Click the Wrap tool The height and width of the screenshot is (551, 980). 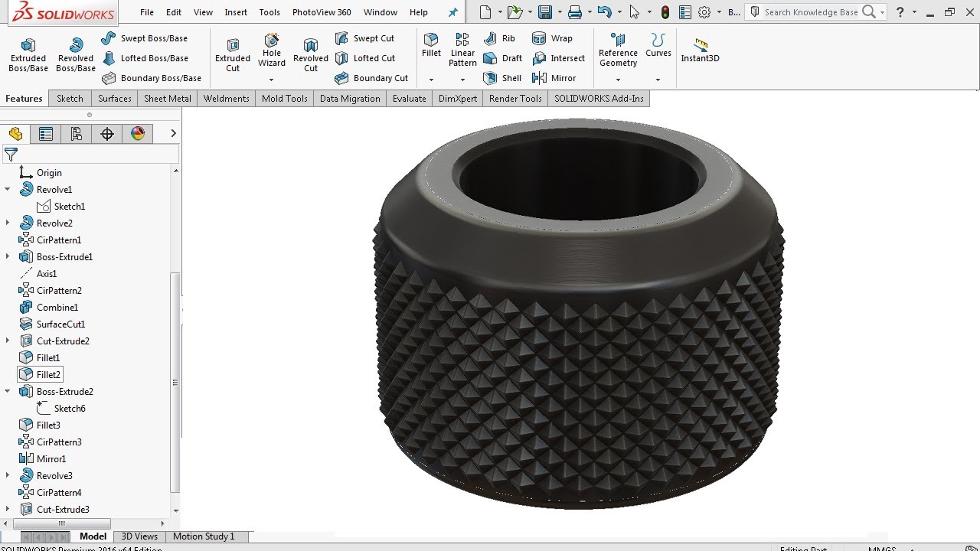click(x=552, y=38)
